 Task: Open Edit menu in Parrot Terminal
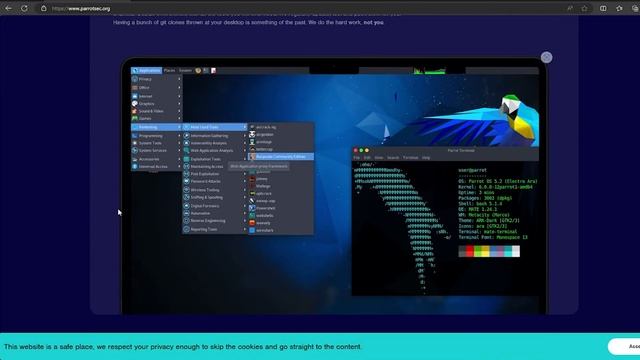(367, 158)
